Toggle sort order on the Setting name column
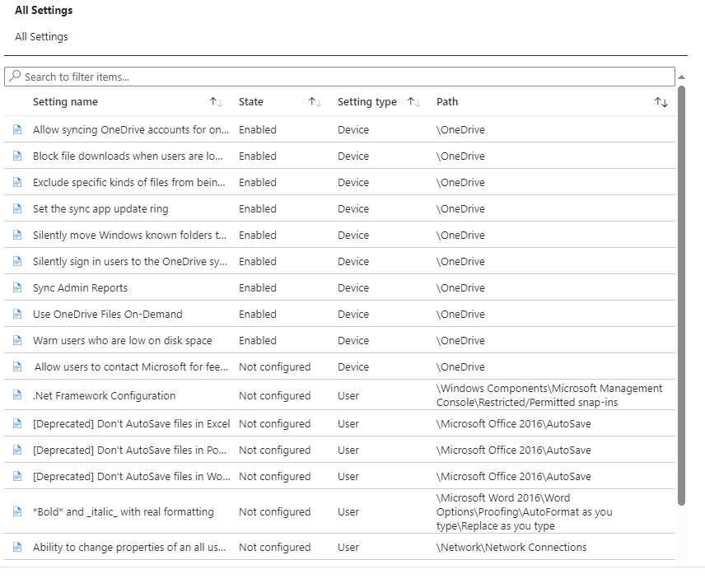Image resolution: width=705 pixels, height=588 pixels. click(x=214, y=101)
